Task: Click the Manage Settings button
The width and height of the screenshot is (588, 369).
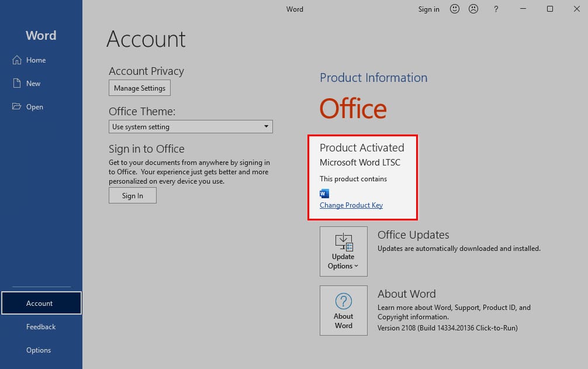Action: click(140, 88)
